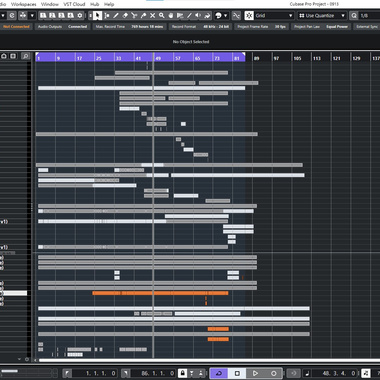The height and width of the screenshot is (380, 380).
Task: Click the ruler at bar 49
Action: 158,58
